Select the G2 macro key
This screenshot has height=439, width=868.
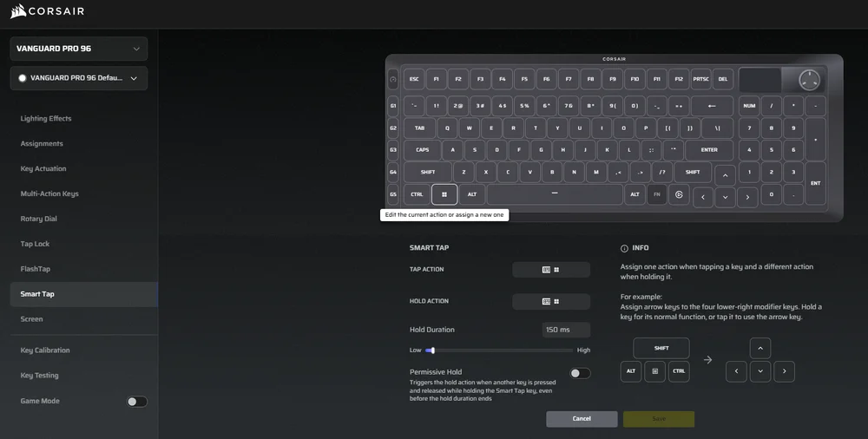click(x=393, y=128)
